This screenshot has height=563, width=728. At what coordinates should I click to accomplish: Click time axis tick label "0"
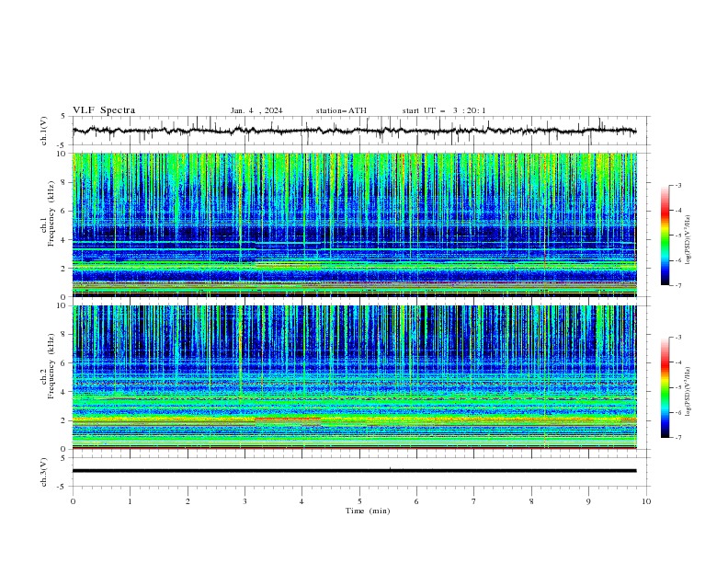click(73, 501)
